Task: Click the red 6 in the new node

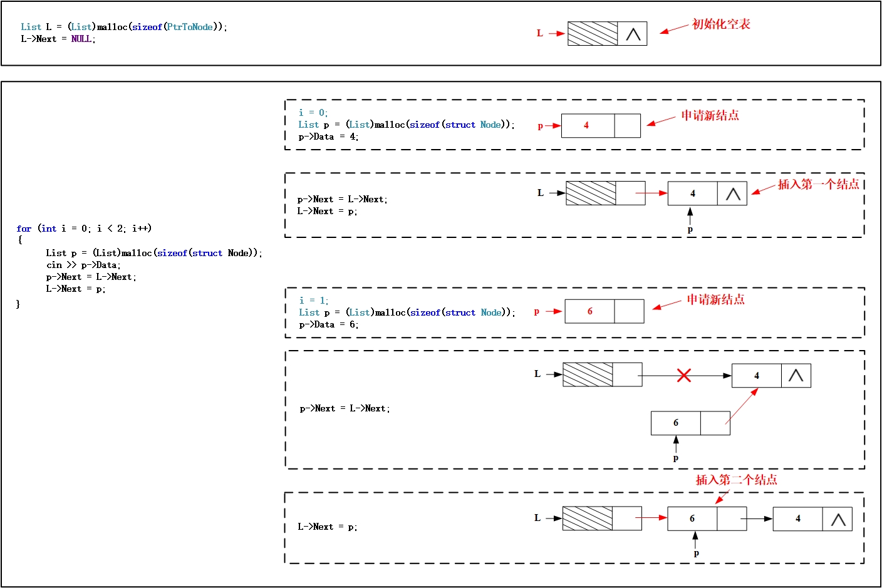Action: coord(590,311)
